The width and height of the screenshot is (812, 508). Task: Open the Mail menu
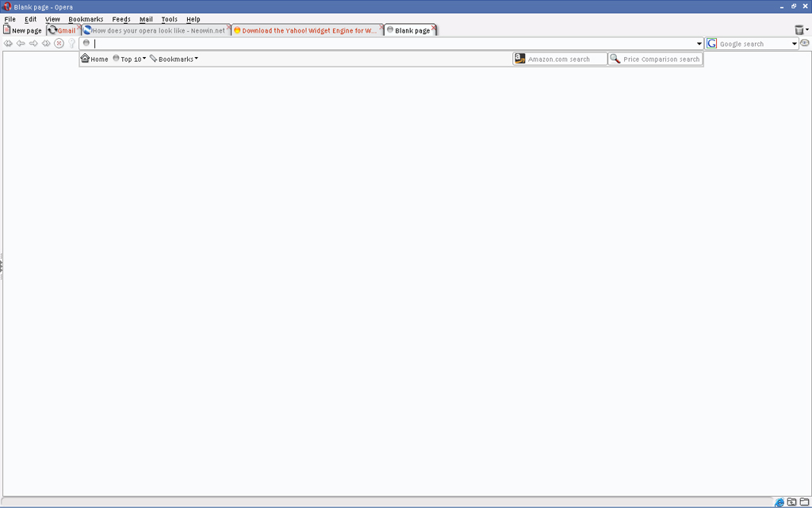[146, 19]
